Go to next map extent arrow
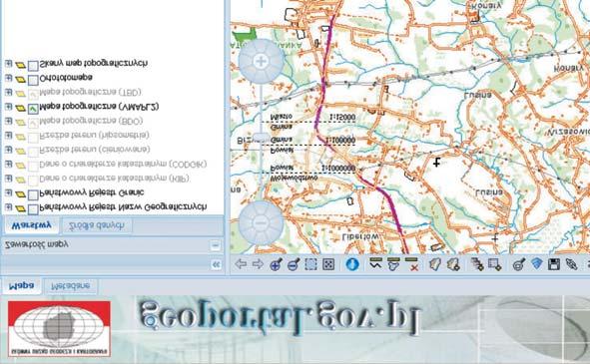Image resolution: width=590 pixels, height=364 pixels. (258, 264)
